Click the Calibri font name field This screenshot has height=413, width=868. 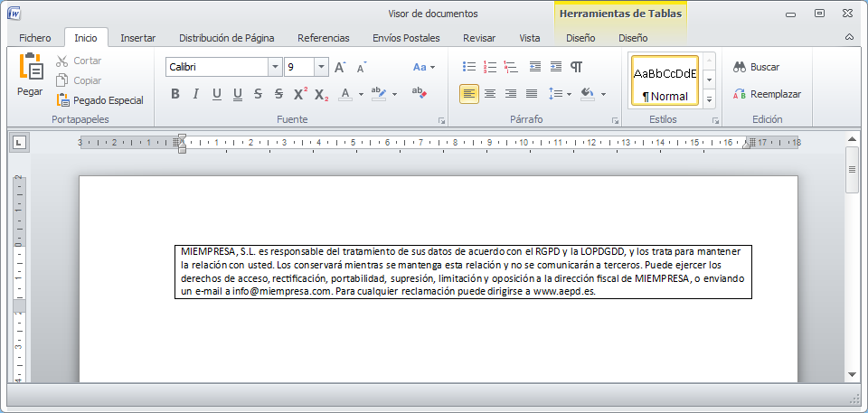point(217,68)
